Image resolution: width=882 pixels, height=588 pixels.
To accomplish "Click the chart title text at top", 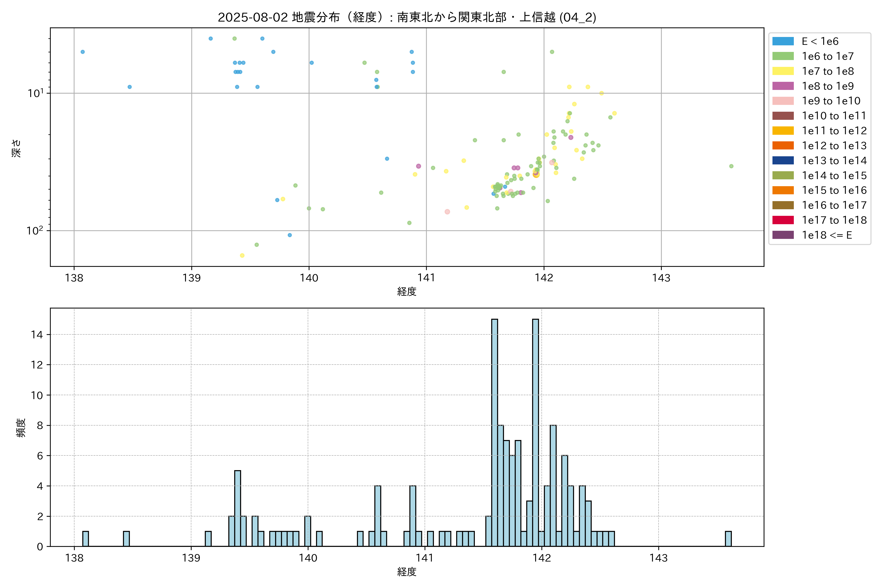I will pos(407,17).
